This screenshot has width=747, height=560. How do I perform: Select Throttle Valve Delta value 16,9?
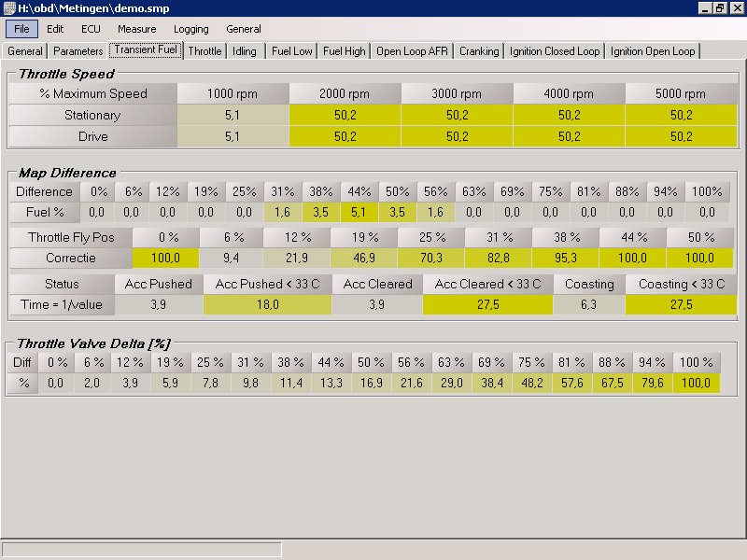pyautogui.click(x=371, y=383)
